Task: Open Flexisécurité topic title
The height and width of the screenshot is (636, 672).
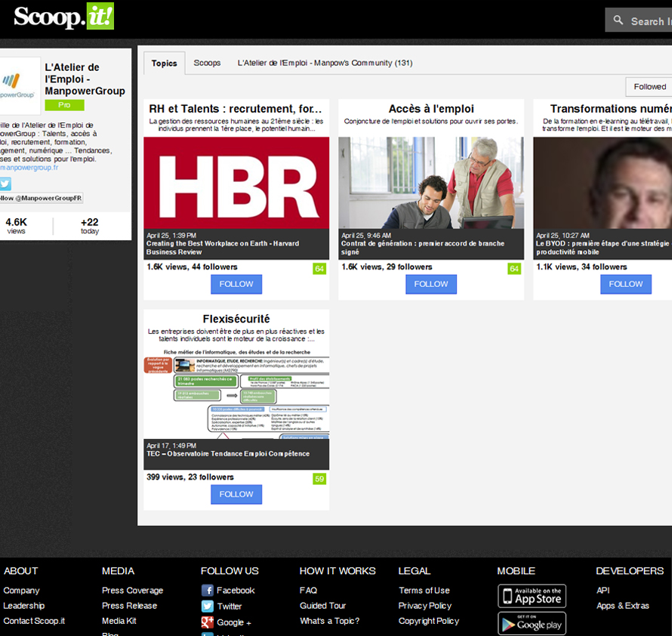Action: (236, 319)
